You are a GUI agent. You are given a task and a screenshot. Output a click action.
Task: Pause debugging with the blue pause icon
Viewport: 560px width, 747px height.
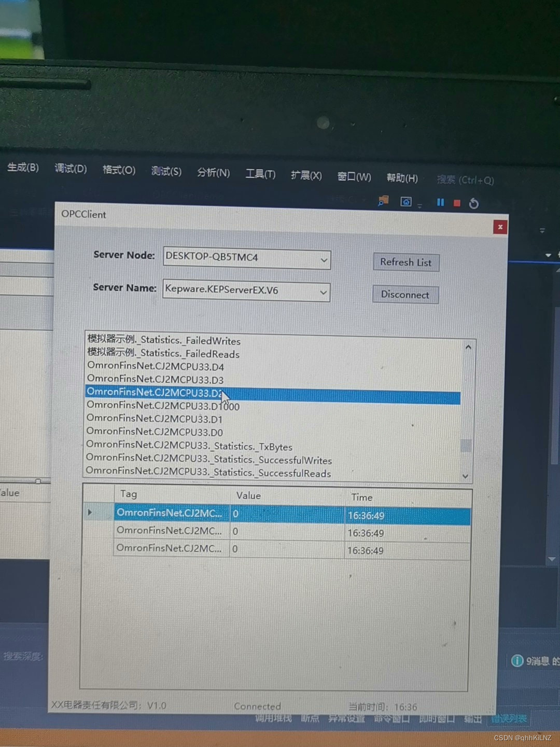click(x=440, y=202)
